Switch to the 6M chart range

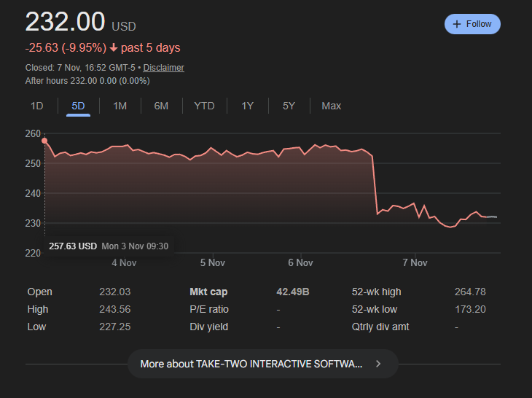161,106
